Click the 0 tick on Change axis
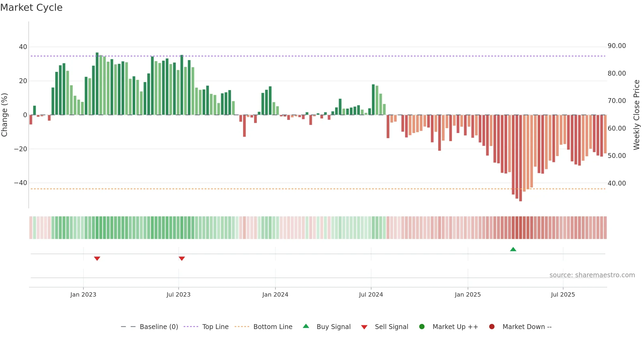This screenshot has width=644, height=362. point(25,115)
